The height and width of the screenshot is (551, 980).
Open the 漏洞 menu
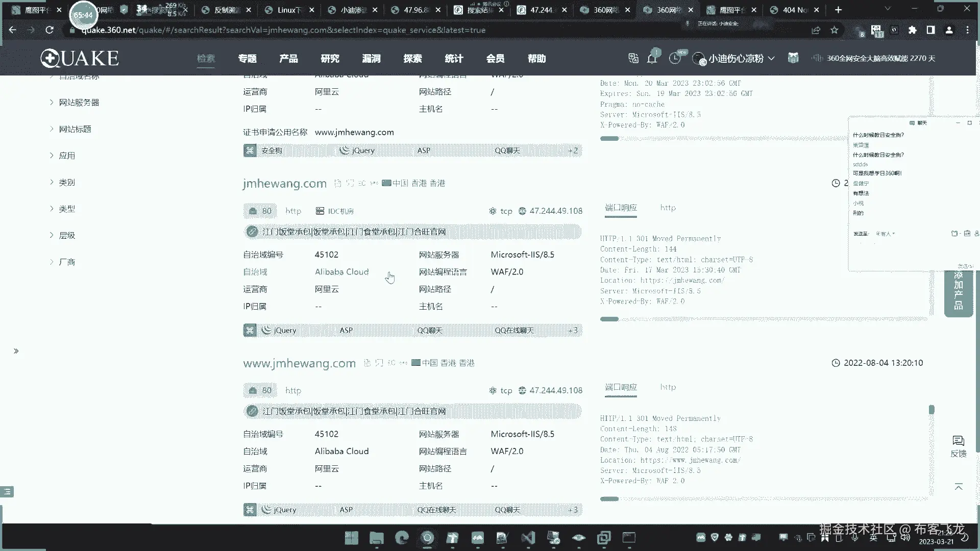tap(371, 59)
